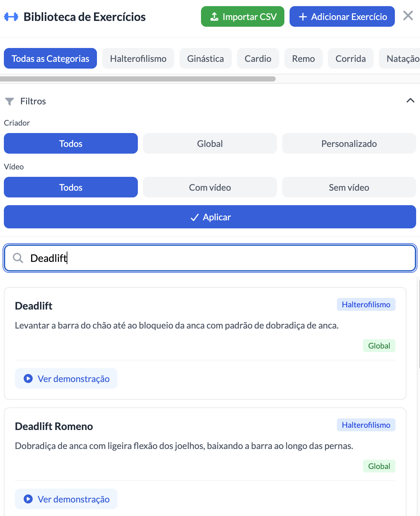The width and height of the screenshot is (420, 516).
Task: Open the Cardio category tab
Action: (x=258, y=58)
